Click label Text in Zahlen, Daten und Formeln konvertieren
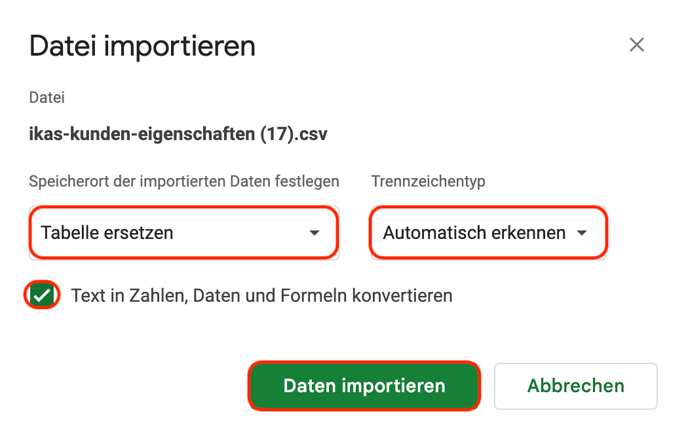 [x=262, y=296]
